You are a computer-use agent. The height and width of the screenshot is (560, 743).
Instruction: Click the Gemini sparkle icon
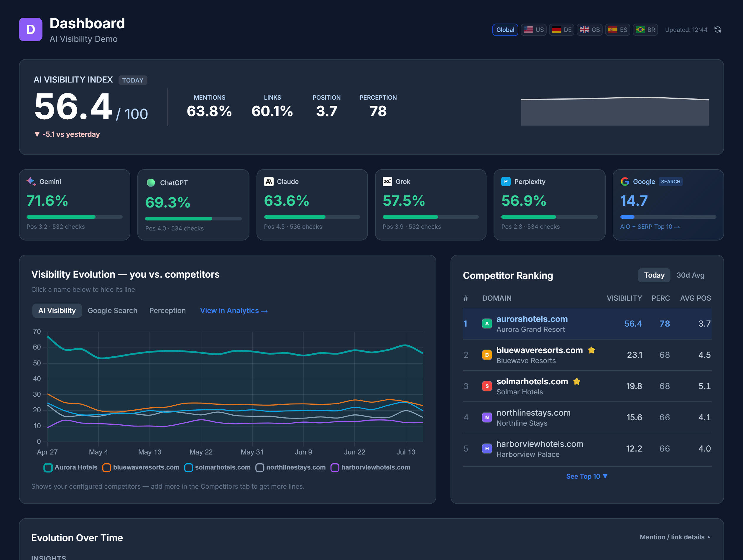click(31, 181)
